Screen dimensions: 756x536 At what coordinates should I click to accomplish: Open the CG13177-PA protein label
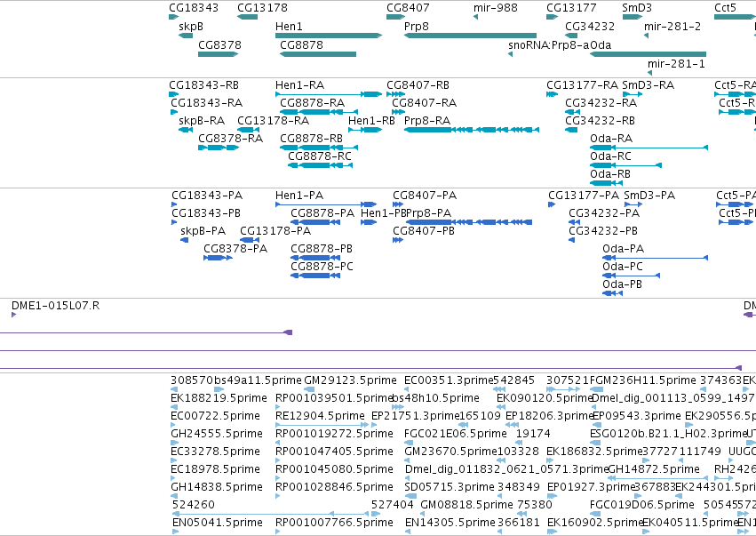584,196
